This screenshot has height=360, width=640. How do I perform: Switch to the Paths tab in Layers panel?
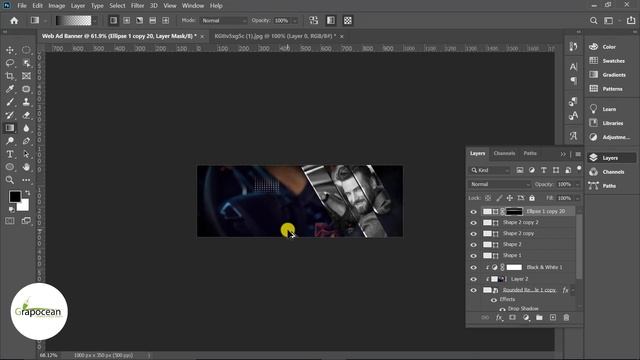pos(530,153)
